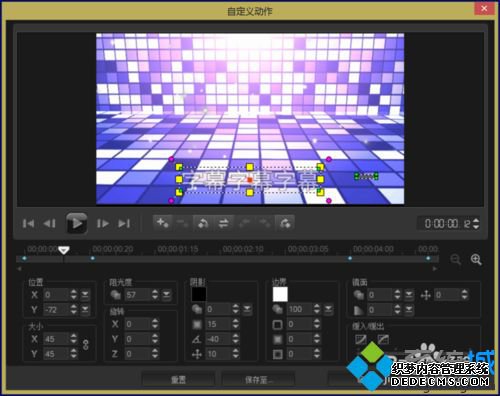Click the Save to (保存至) button
Screen dimensions: 500x396
click(258, 380)
